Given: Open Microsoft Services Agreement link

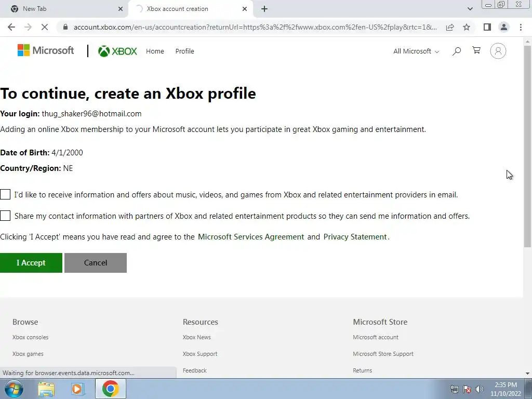Looking at the screenshot, I should click(251, 237).
